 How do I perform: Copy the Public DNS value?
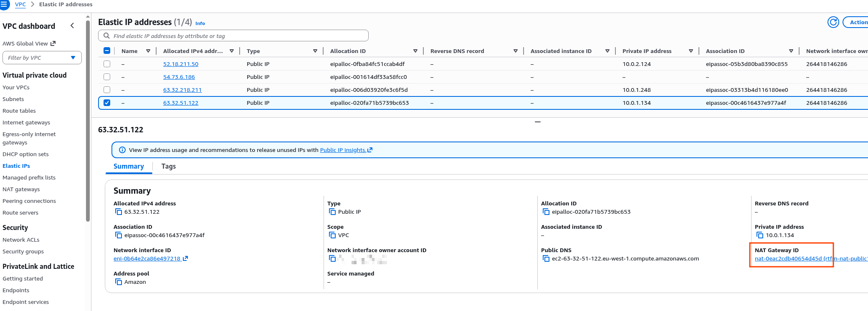tap(546, 259)
